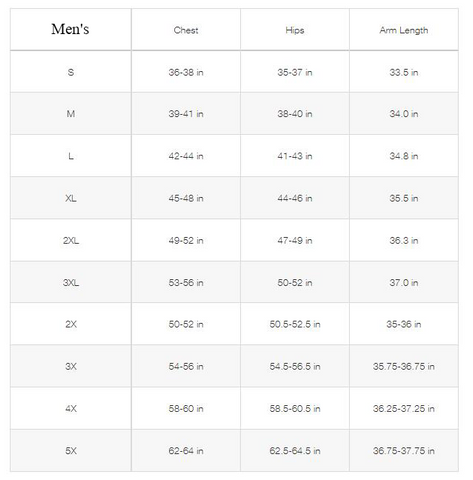
Task: Click the Men's table heading
Action: [70, 29]
